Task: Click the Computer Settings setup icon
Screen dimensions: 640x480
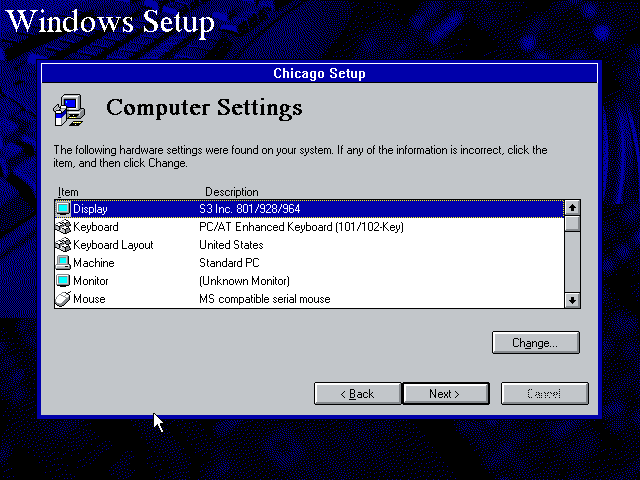Action: (x=69, y=110)
